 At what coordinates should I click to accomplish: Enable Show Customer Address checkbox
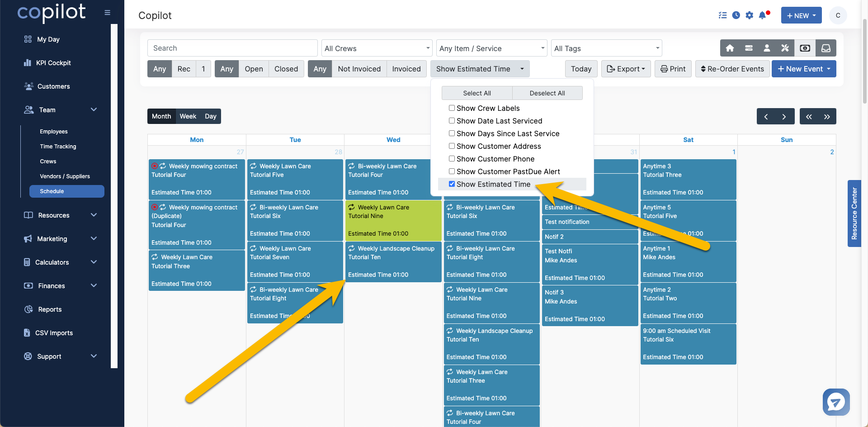(x=452, y=146)
